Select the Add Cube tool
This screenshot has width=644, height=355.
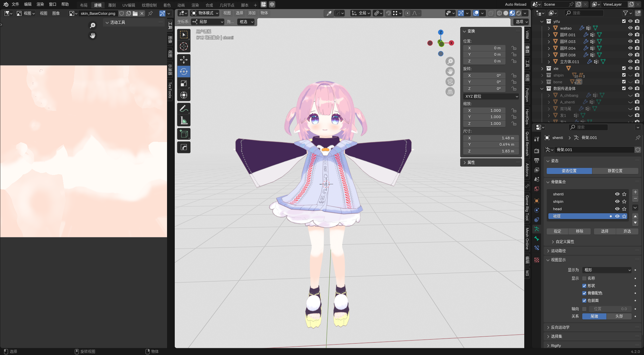click(x=183, y=134)
